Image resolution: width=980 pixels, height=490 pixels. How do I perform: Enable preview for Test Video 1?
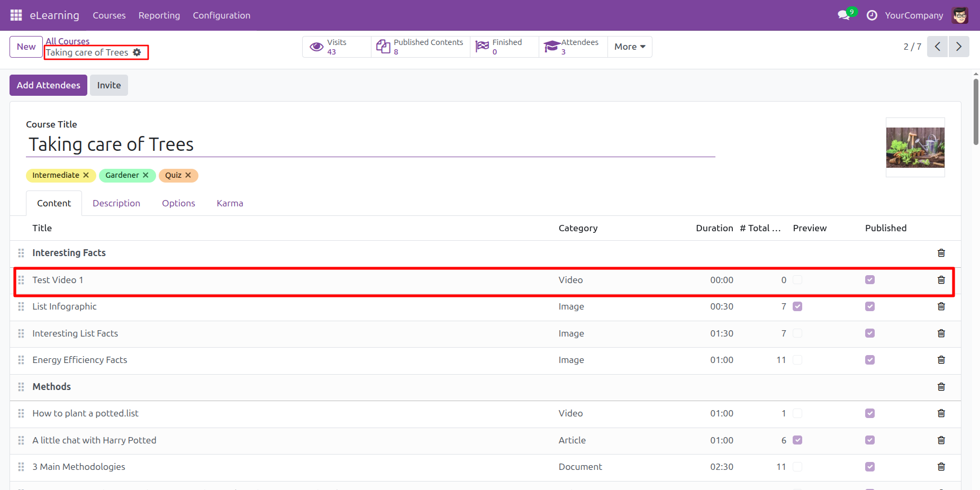click(x=797, y=280)
